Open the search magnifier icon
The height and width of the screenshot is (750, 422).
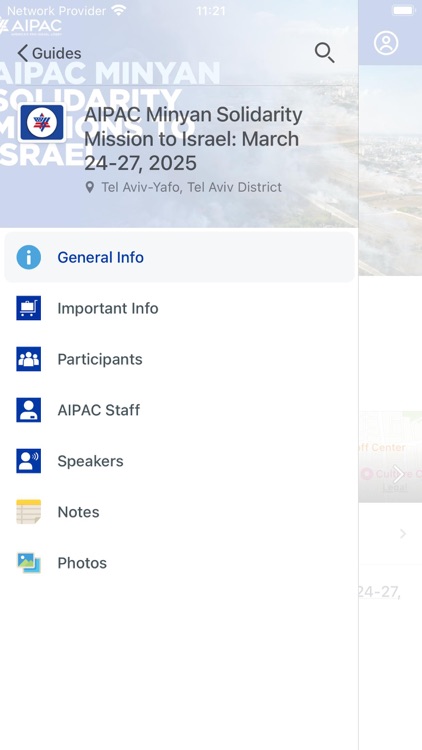click(x=324, y=53)
